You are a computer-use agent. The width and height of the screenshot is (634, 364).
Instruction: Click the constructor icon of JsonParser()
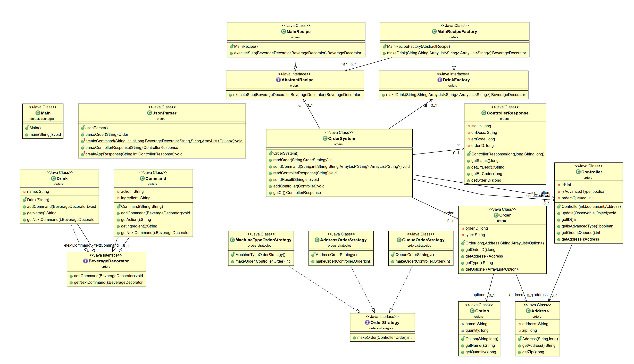pos(83,128)
